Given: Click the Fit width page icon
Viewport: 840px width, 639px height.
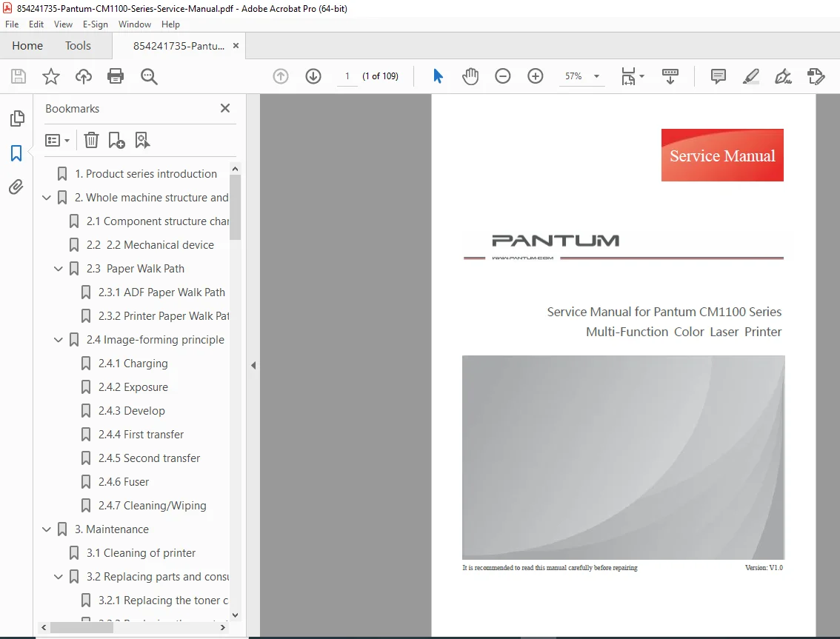Looking at the screenshot, I should point(628,76).
